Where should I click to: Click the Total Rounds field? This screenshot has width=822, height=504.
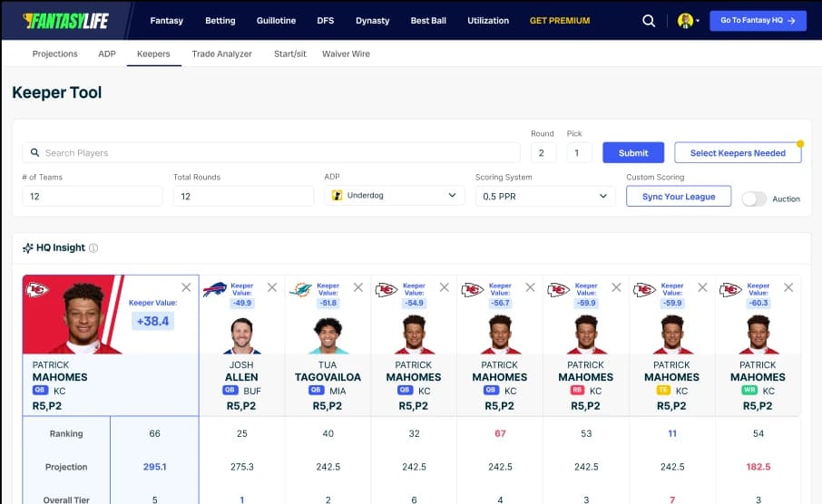[243, 196]
